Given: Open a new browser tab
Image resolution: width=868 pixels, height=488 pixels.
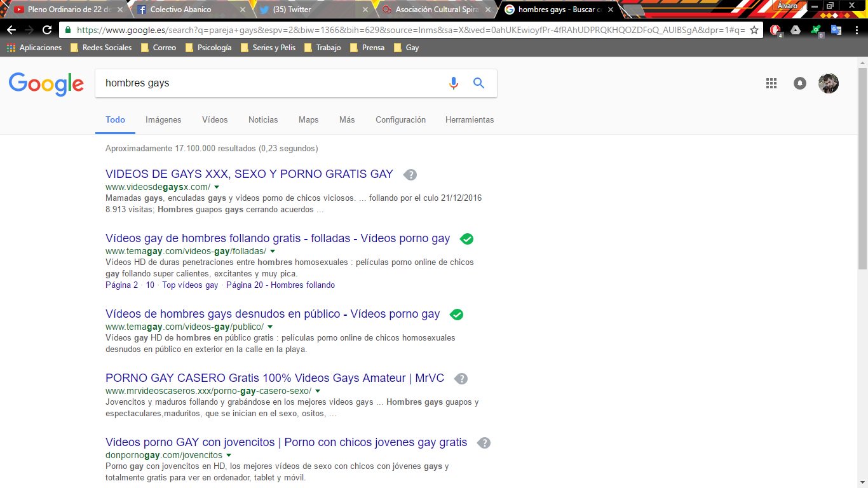Looking at the screenshot, I should [x=633, y=10].
